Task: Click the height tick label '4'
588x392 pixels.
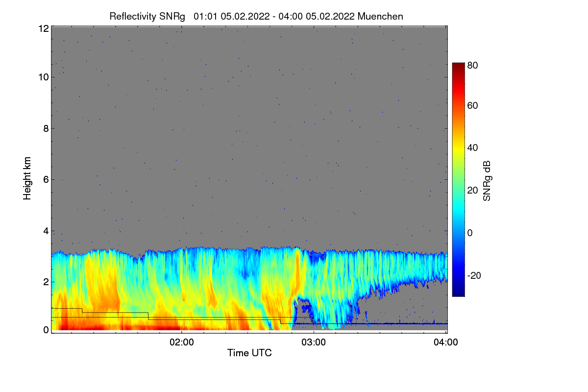Action: click(x=46, y=231)
